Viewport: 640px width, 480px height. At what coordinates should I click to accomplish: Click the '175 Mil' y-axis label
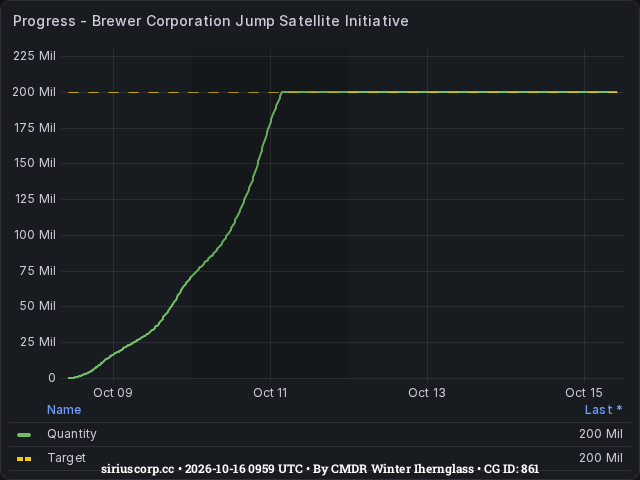35,128
